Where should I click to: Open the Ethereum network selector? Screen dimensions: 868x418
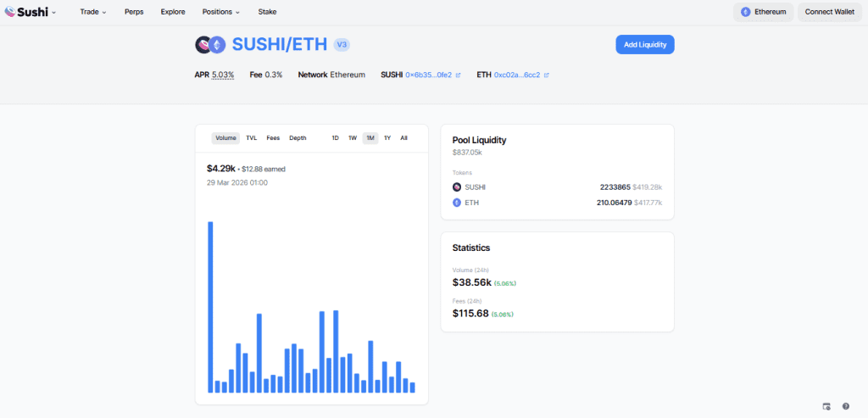pyautogui.click(x=764, y=12)
